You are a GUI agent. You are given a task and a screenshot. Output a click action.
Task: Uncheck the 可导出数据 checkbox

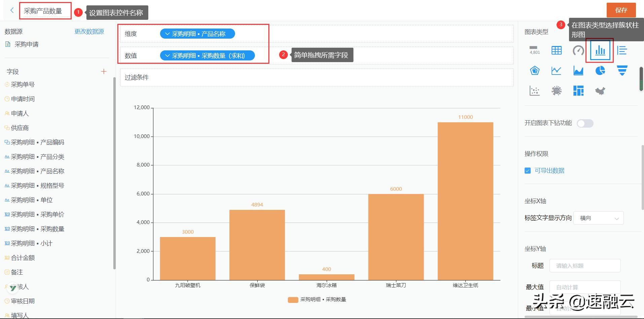(x=528, y=171)
